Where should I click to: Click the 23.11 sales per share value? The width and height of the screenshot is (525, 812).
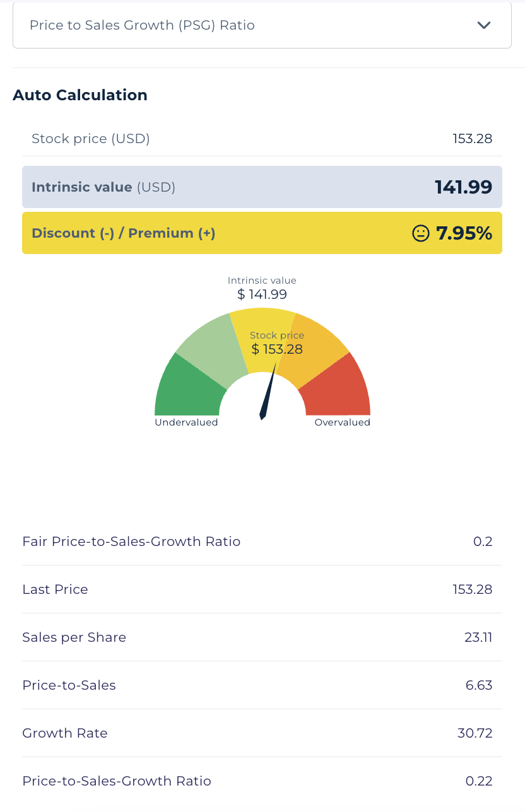pos(478,637)
